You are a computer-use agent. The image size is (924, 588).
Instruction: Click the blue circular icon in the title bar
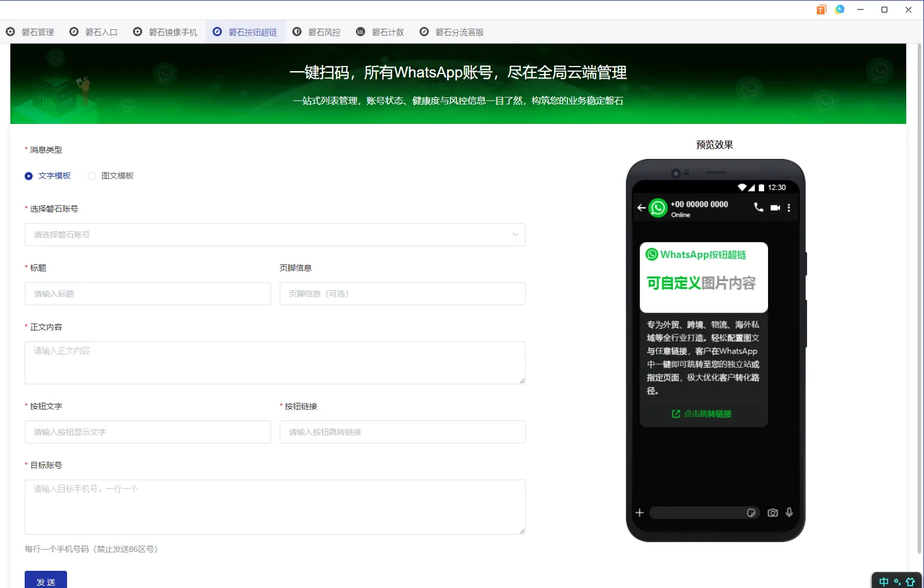pyautogui.click(x=839, y=9)
